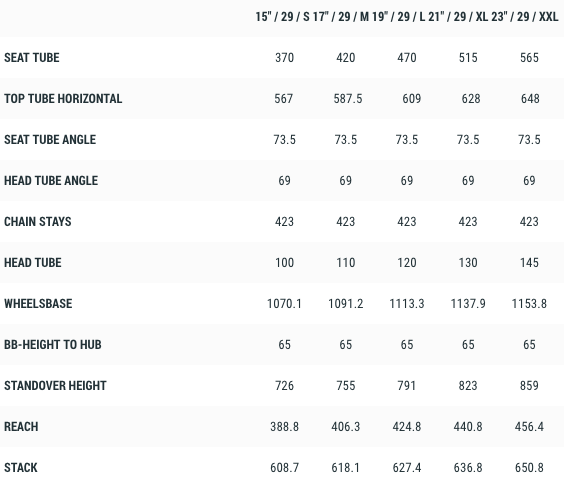The image size is (564, 488).
Task: Select the SEAT TUBE ANGLE label
Action: pyautogui.click(x=50, y=140)
